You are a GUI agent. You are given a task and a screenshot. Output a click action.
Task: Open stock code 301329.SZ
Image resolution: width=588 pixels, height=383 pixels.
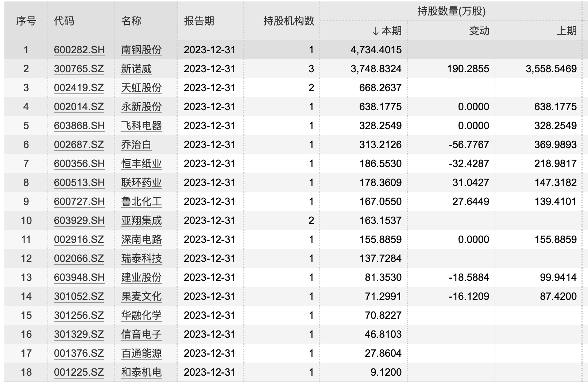pyautogui.click(x=79, y=334)
